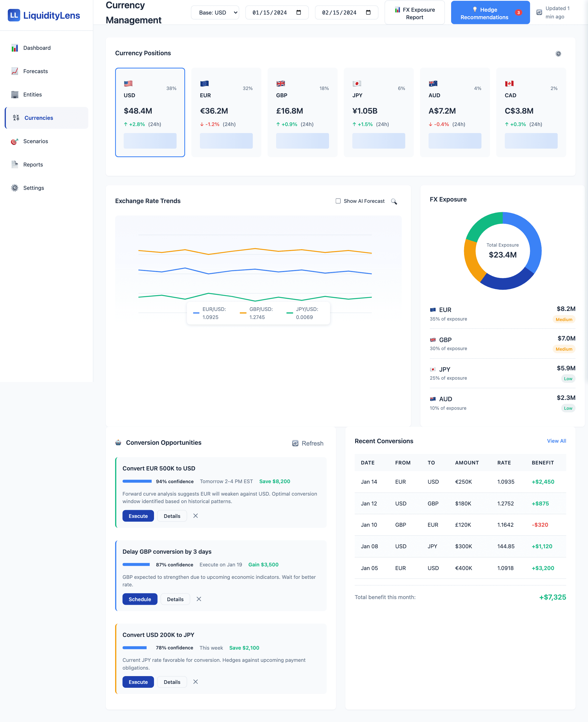The width and height of the screenshot is (588, 722).
Task: Open Hedge Recommendations button
Action: [x=490, y=13]
